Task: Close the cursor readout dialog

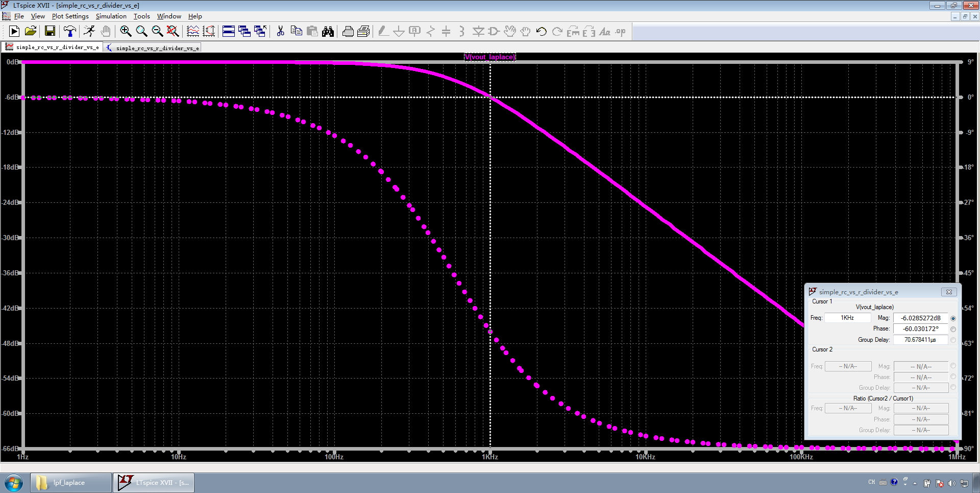Action: pos(949,292)
